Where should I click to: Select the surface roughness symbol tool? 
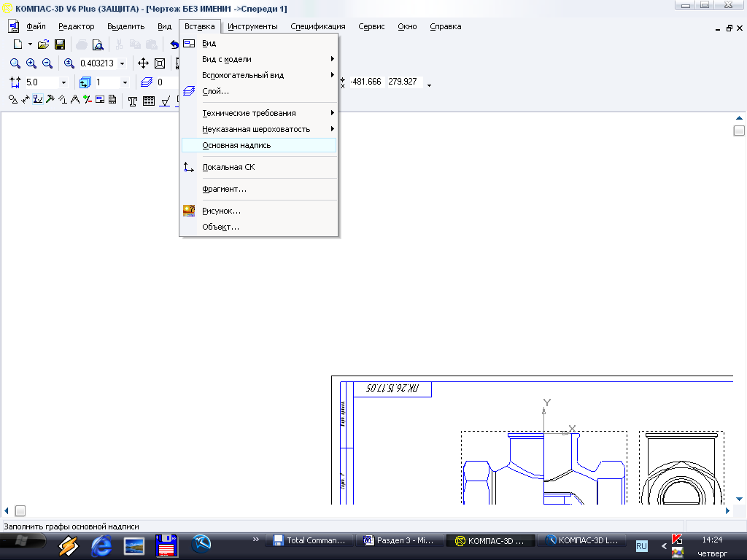165,101
